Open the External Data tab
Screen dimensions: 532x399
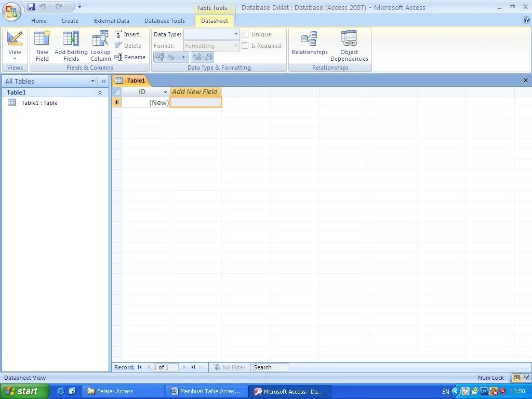coord(112,21)
